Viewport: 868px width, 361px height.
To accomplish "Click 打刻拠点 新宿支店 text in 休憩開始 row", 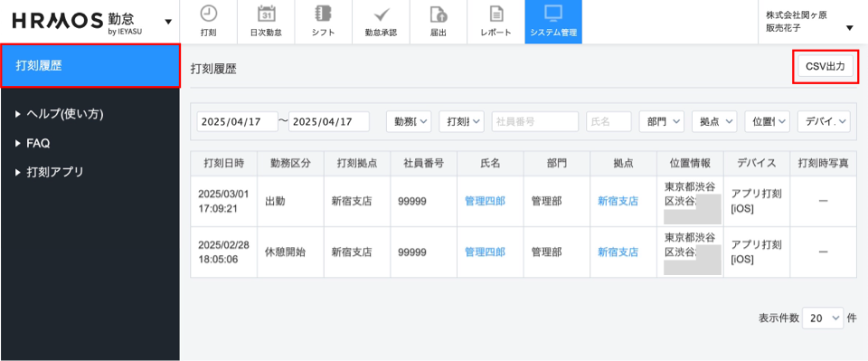I will [x=352, y=252].
